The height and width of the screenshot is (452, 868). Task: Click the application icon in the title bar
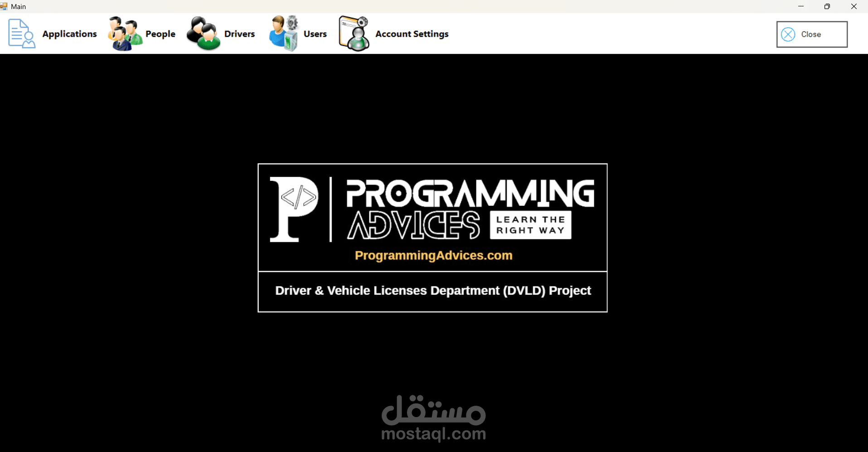point(4,6)
